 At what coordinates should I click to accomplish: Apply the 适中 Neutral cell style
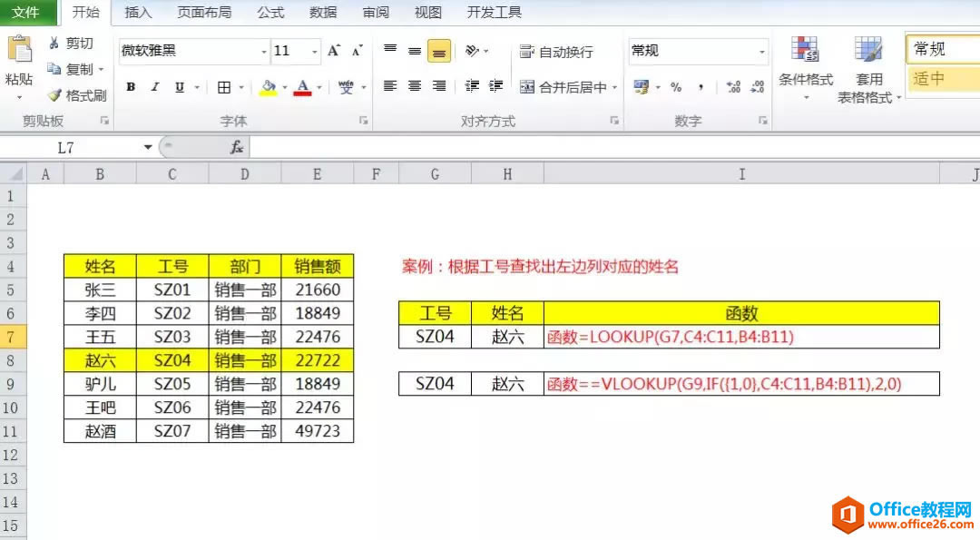pos(943,78)
